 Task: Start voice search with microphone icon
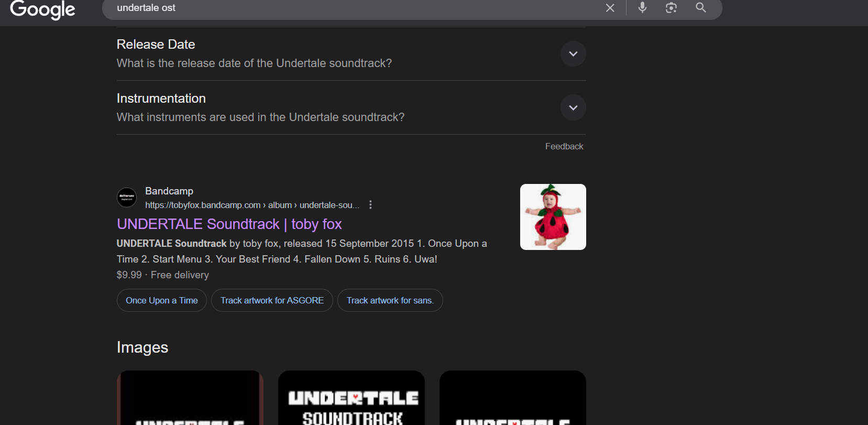[642, 8]
